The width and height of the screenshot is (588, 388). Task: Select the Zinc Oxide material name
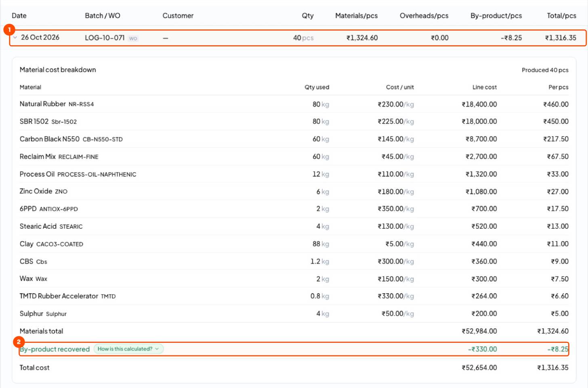point(36,191)
